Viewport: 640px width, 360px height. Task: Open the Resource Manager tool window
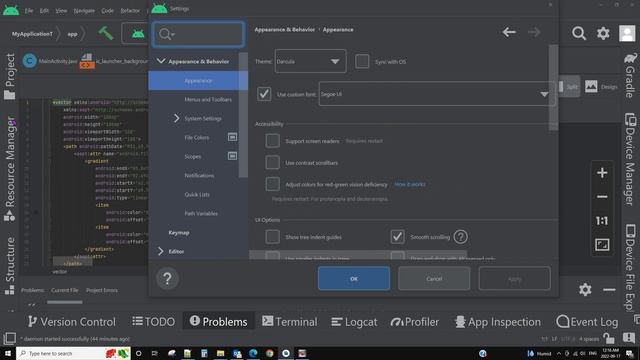[10, 169]
